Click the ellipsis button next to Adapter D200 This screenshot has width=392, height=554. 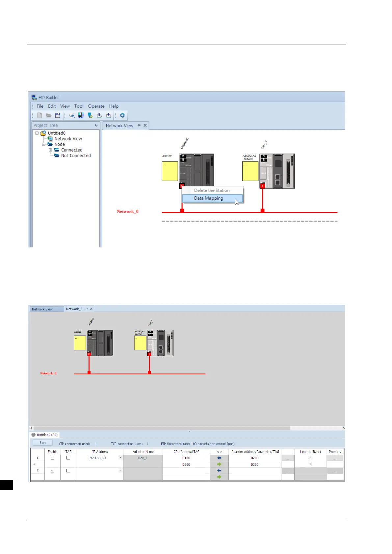(x=288, y=458)
